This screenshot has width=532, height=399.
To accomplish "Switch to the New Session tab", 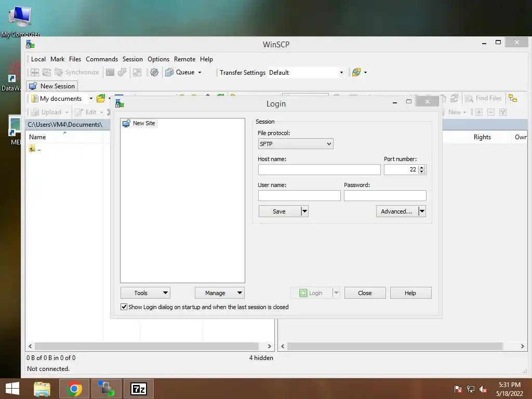I will (52, 86).
